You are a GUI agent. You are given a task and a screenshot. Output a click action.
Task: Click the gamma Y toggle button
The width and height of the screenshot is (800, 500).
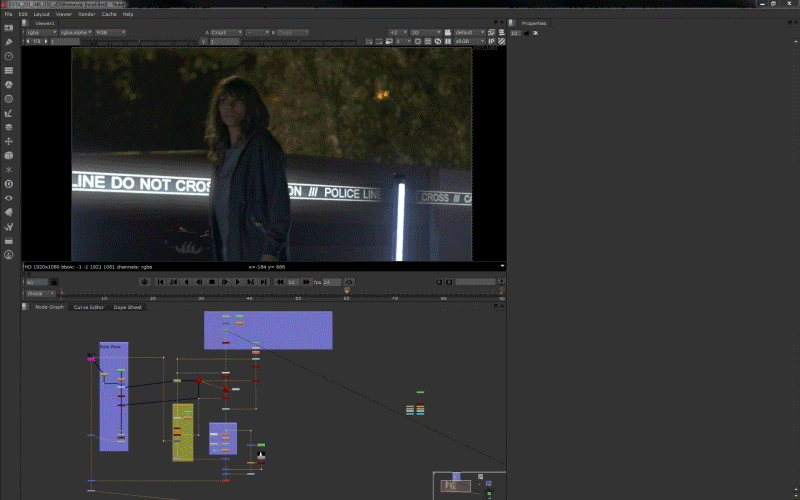(x=204, y=41)
